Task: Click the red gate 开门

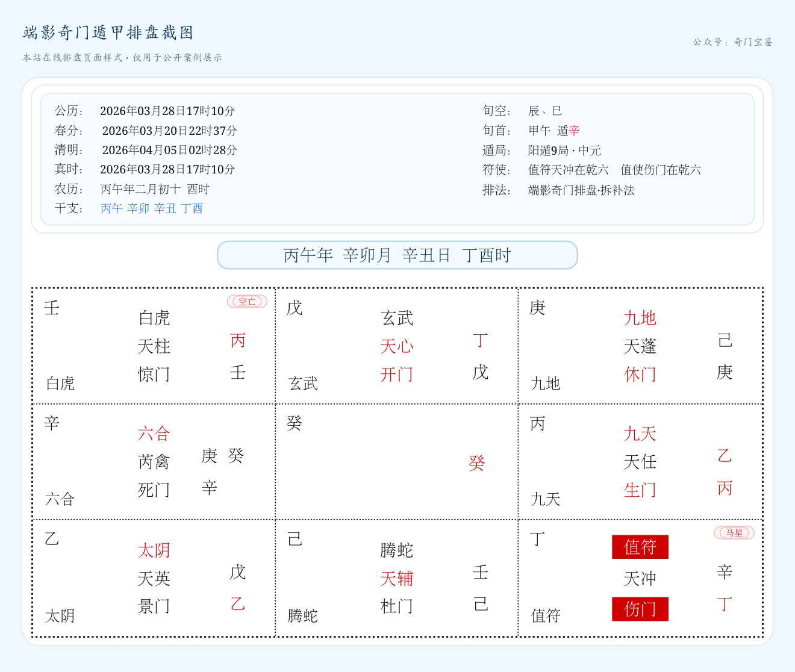Action: click(x=397, y=375)
